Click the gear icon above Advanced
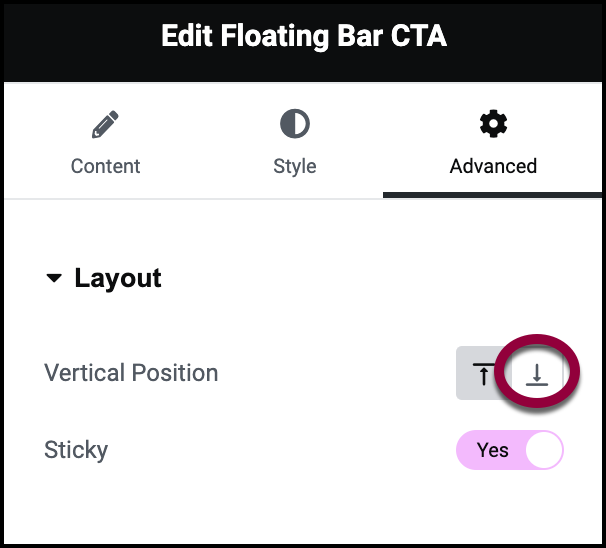 point(493,125)
